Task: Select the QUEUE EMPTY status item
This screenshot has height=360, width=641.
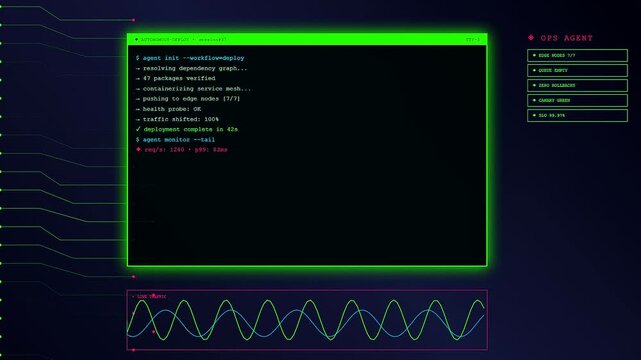Action: [x=577, y=70]
